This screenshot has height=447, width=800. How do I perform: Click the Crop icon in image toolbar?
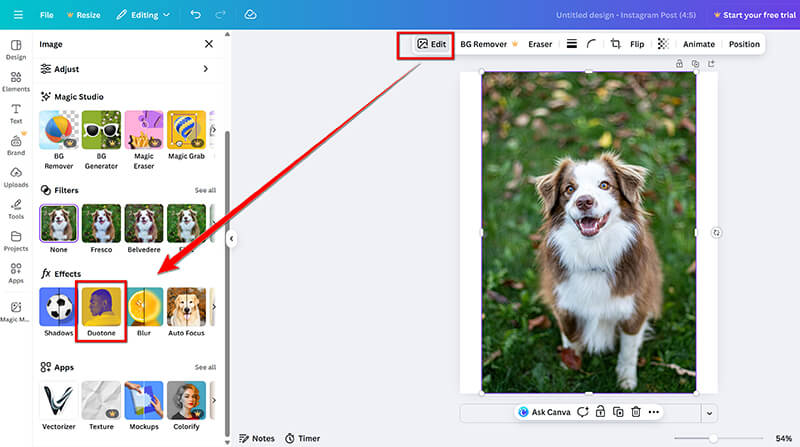pos(615,44)
